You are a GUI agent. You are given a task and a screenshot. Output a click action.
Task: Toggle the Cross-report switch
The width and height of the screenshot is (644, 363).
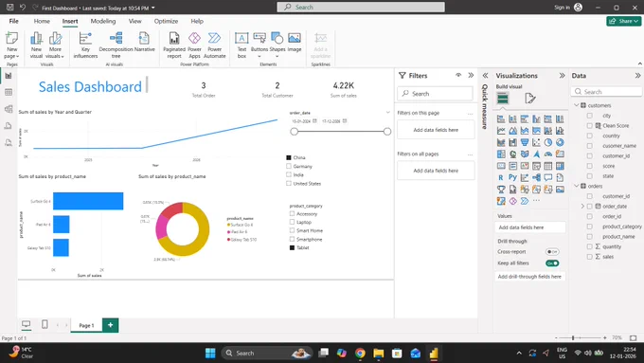pos(552,251)
